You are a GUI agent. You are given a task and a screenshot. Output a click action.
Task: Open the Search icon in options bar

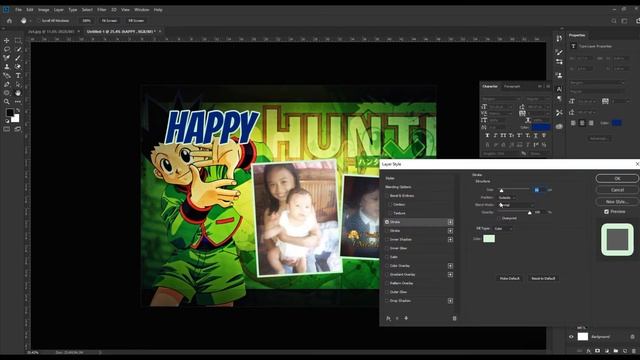pos(614,20)
